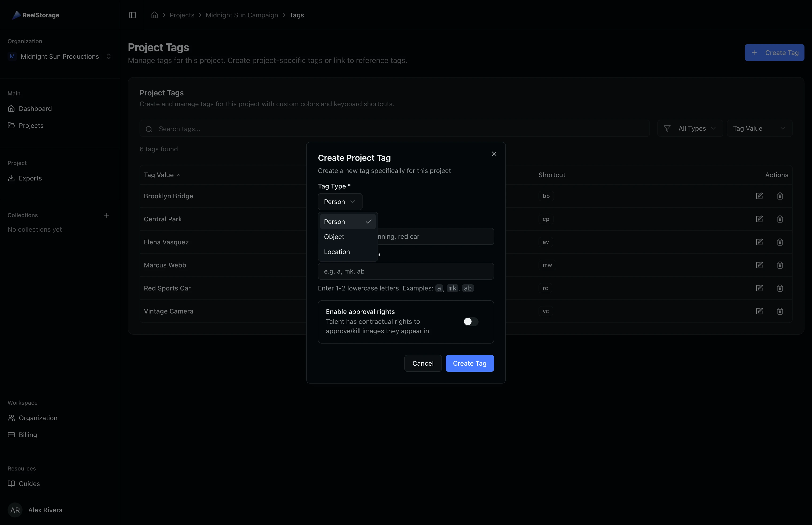This screenshot has width=812, height=525.
Task: Click the home breadcrumb icon
Action: pyautogui.click(x=154, y=15)
